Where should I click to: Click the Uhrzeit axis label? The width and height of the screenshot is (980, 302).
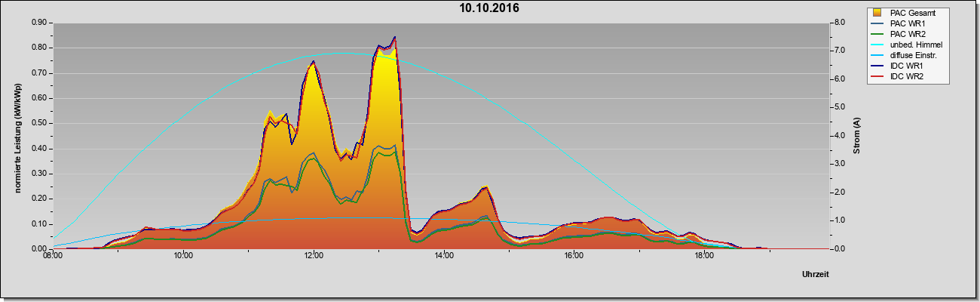point(816,276)
